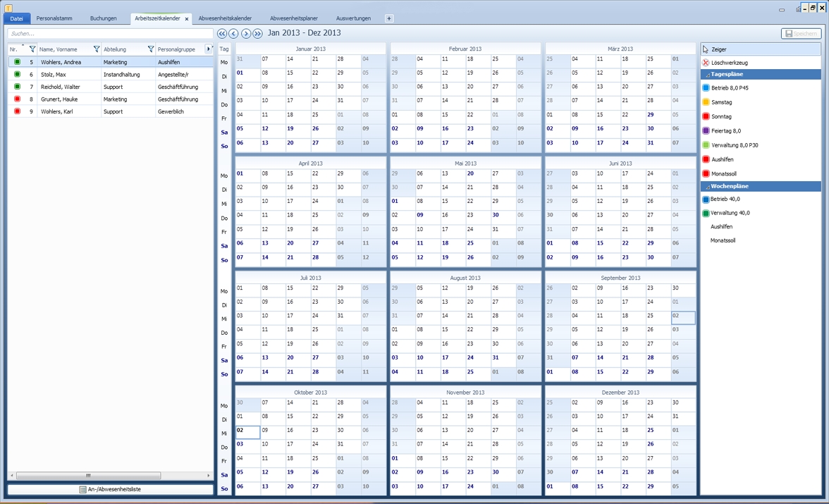This screenshot has height=504, width=829.
Task: Select the row Grunert, Hauke
Action: [110, 99]
